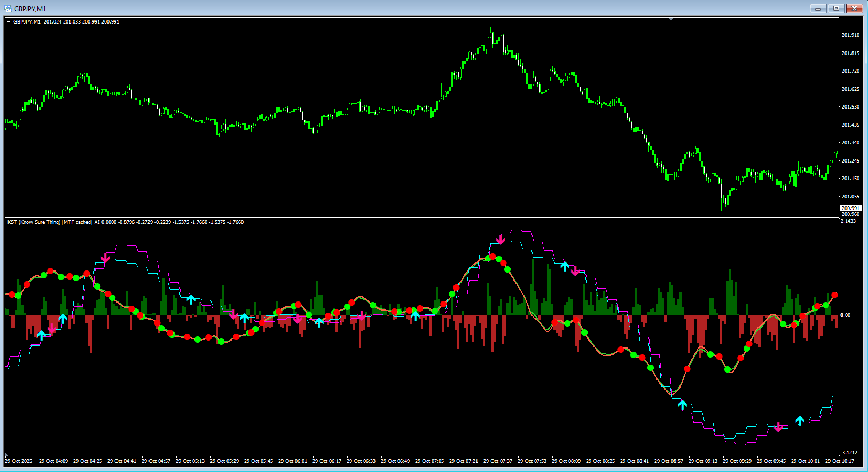Click the 29 Oct 06:01 time label
Image resolution: width=868 pixels, height=472 pixels.
coord(293,461)
